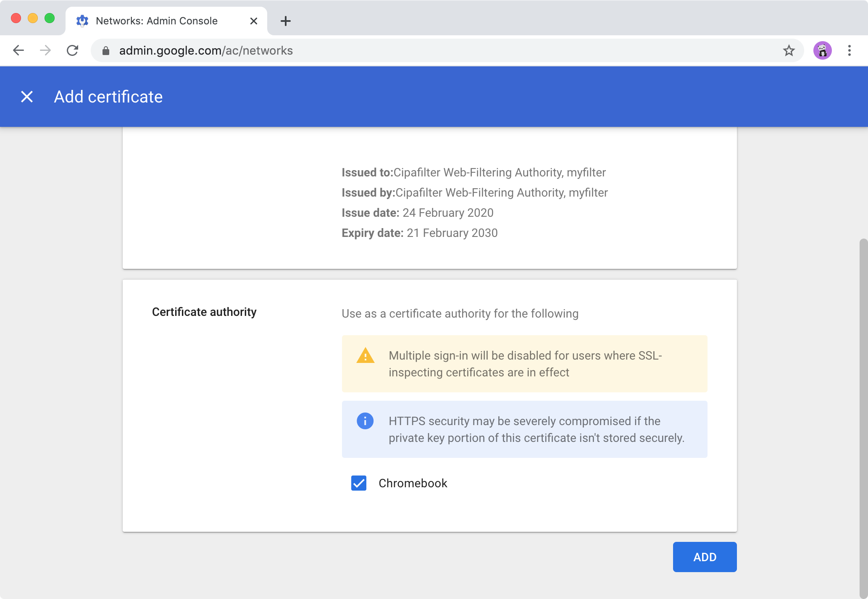Open the Chrome three-dot browser menu
The image size is (868, 599).
point(849,50)
